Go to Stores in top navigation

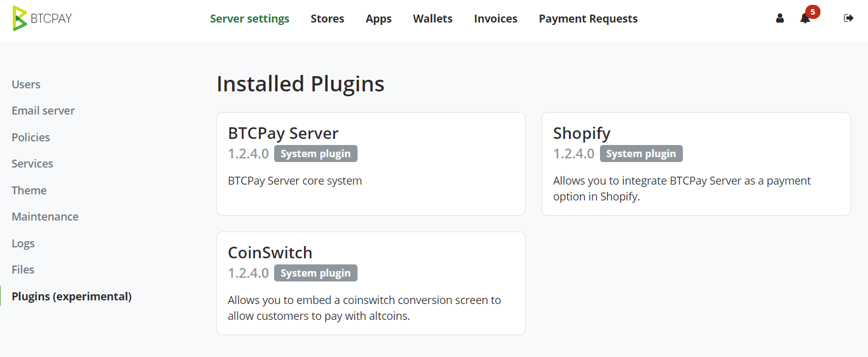(x=327, y=19)
